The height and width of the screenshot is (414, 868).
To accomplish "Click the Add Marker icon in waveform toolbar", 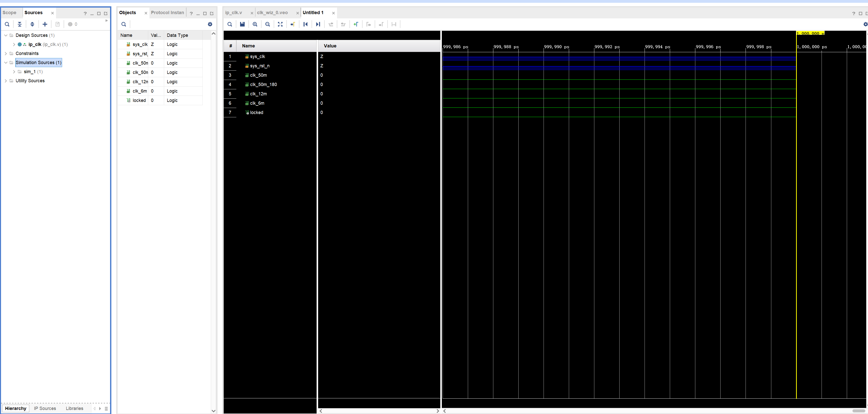I will [356, 24].
